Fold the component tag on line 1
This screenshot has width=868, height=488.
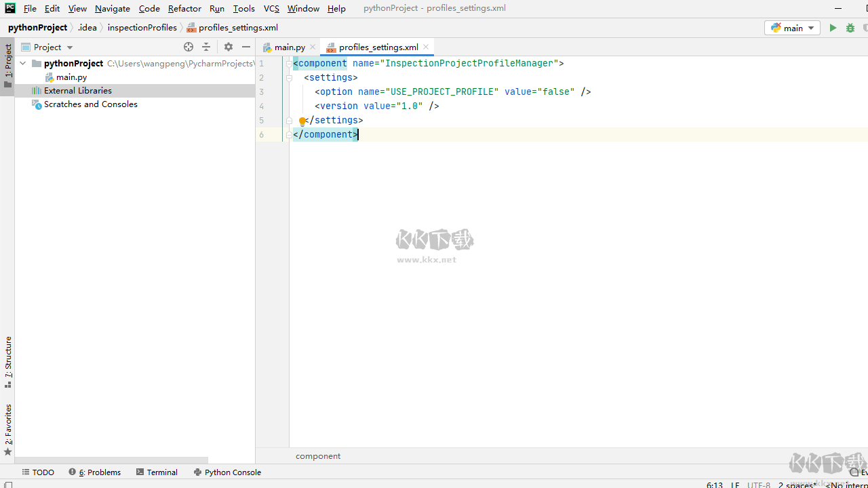(x=289, y=63)
